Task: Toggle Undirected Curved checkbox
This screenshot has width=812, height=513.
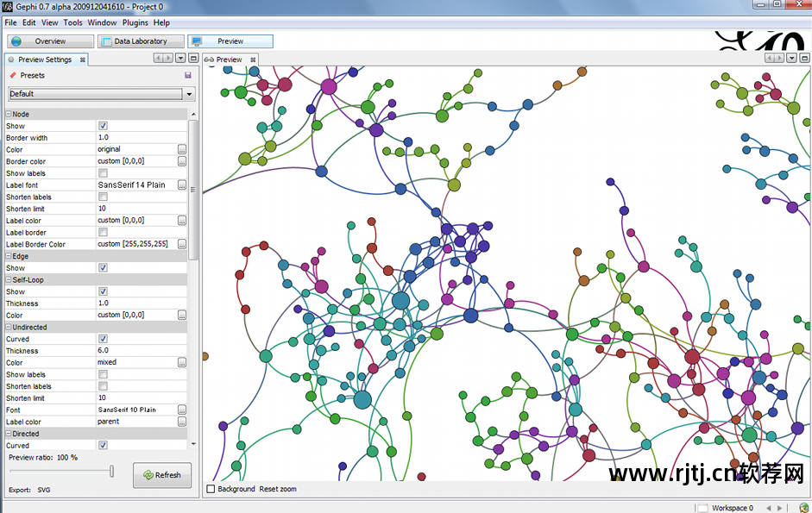Action: (103, 339)
